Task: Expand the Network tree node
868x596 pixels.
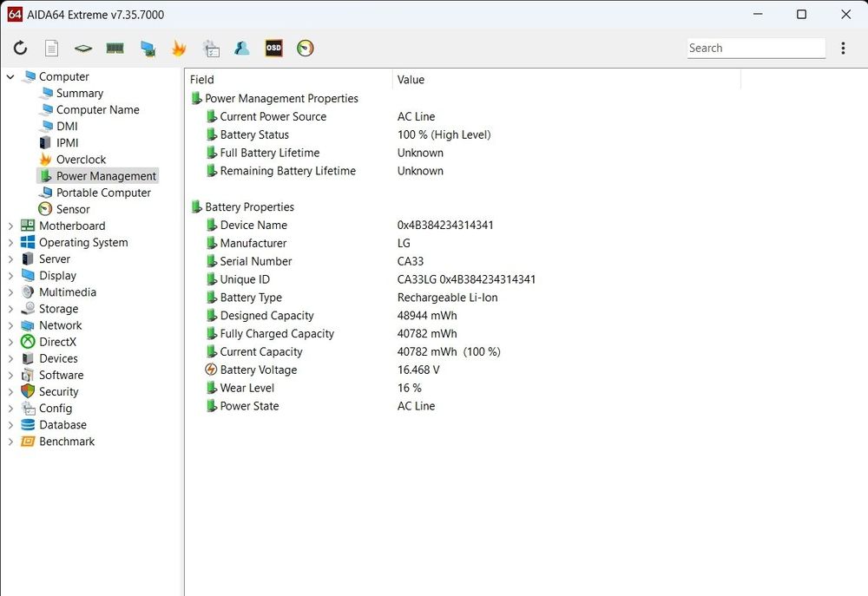Action: (x=10, y=325)
